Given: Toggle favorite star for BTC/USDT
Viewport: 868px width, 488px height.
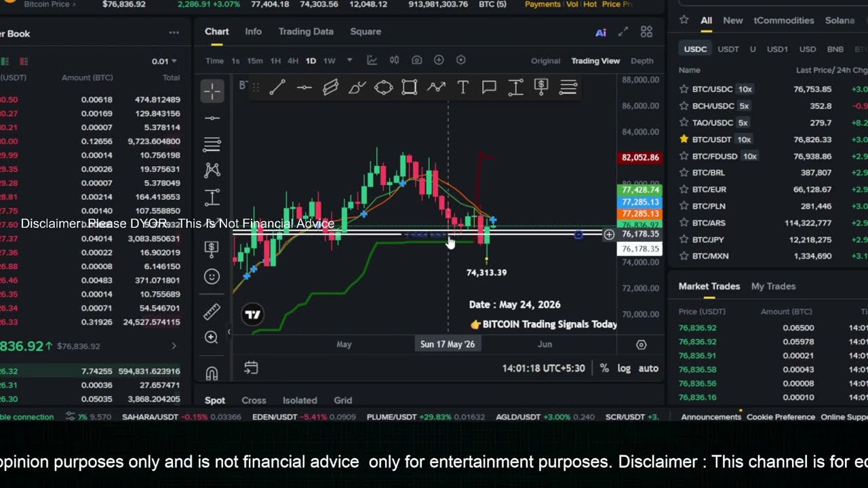Looking at the screenshot, I should 684,140.
